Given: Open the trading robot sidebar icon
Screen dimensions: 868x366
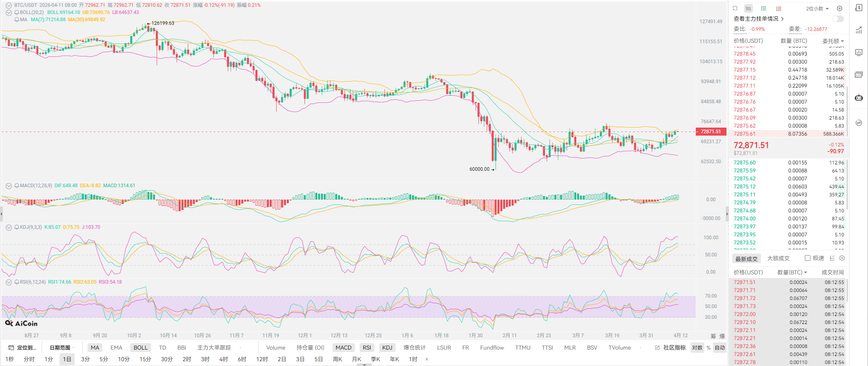Looking at the screenshot, I should [858, 98].
